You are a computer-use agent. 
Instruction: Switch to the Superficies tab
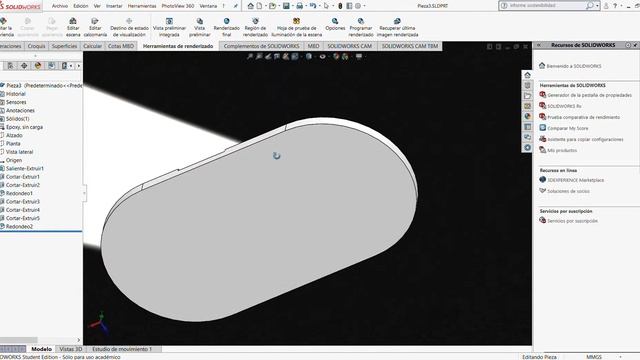(x=64, y=46)
